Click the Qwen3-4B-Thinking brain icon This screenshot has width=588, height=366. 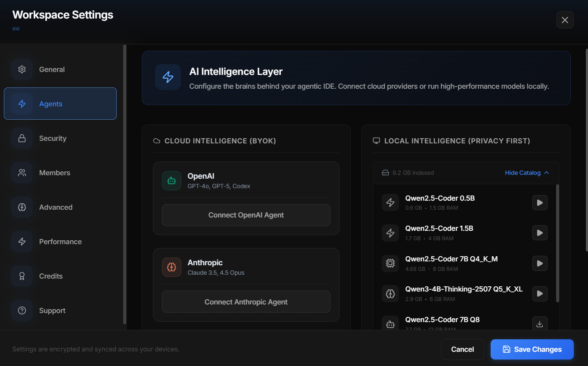pyautogui.click(x=390, y=294)
